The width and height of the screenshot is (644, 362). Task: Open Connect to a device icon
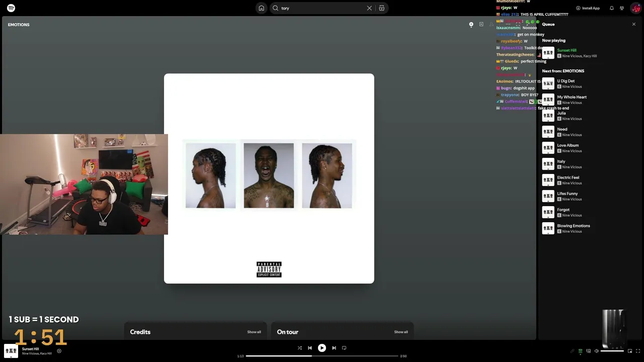pyautogui.click(x=588, y=351)
